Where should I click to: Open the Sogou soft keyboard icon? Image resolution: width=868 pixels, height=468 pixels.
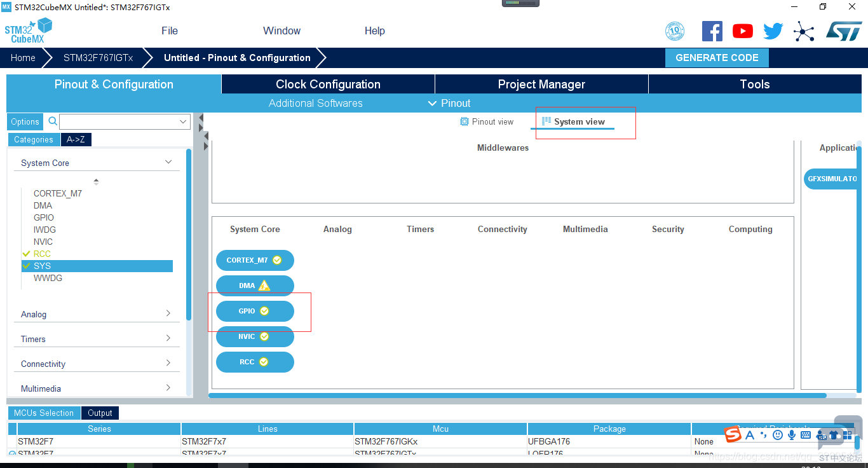[806, 435]
